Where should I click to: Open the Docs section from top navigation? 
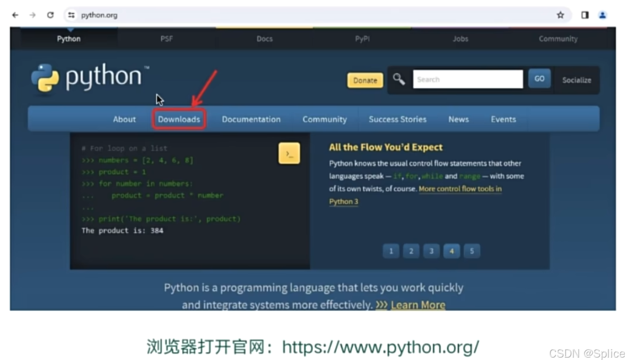coord(264,38)
